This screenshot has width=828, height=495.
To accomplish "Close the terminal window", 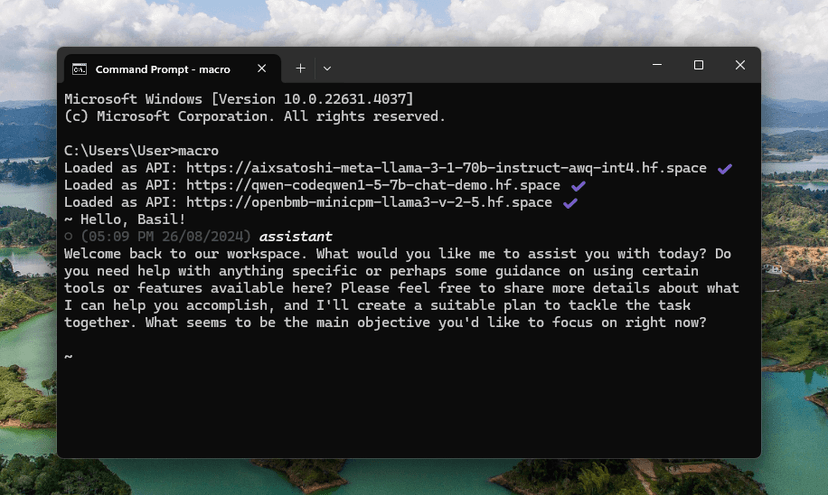I will point(740,65).
